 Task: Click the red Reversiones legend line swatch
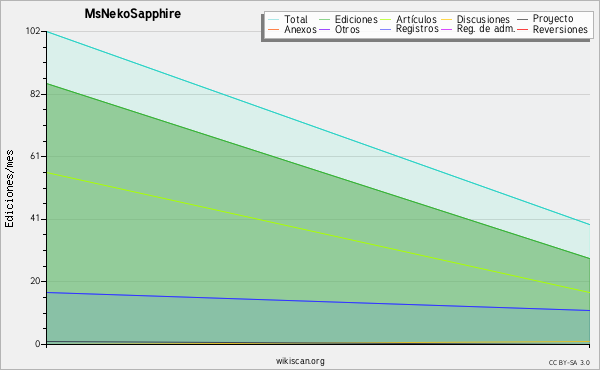click(x=522, y=29)
